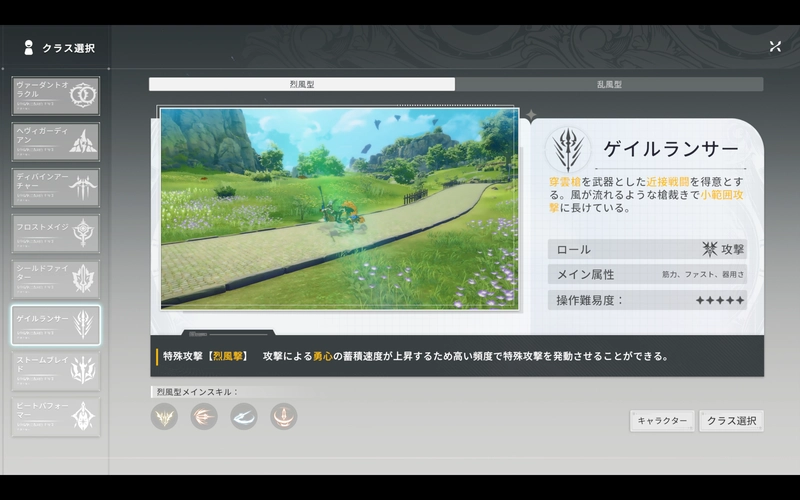800x500 pixels.
Task: Select the シールドファイター class card
Action: (x=56, y=280)
